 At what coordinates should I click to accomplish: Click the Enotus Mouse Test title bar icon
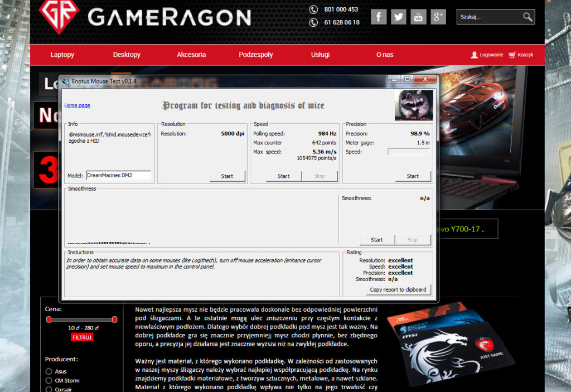(66, 81)
